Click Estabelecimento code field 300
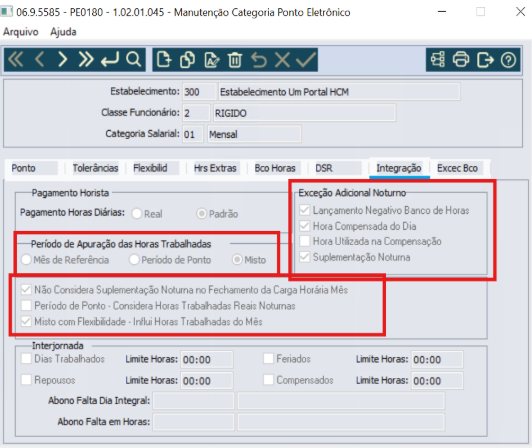This screenshot has height=448, width=532. tap(199, 92)
